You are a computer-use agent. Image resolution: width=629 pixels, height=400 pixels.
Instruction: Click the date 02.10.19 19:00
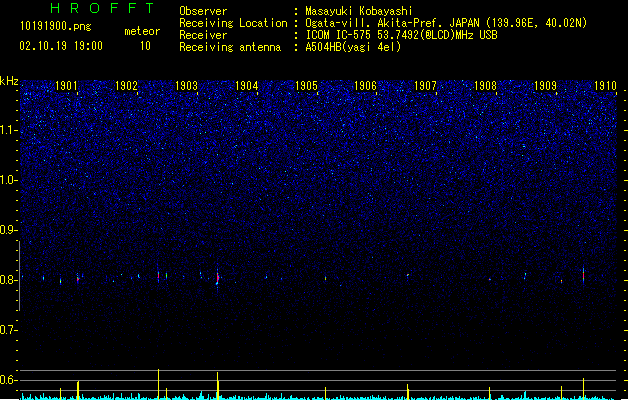pos(61,46)
